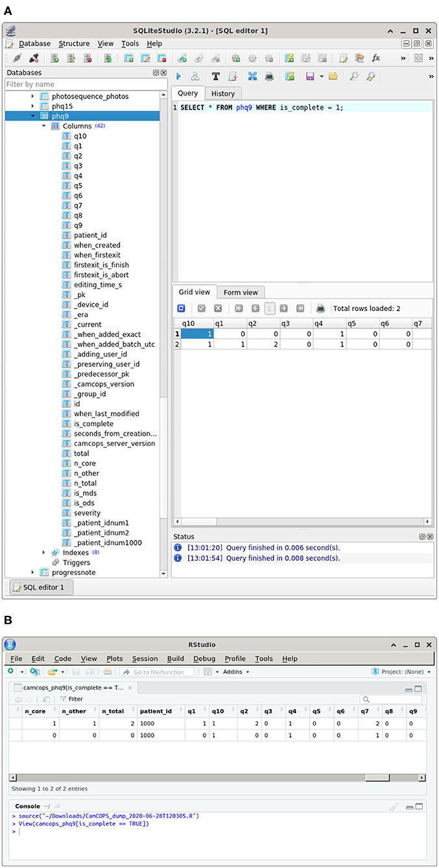Click the workspace panes icon in RStudio's toolbar
This screenshot has height=868, width=439.
(207, 672)
